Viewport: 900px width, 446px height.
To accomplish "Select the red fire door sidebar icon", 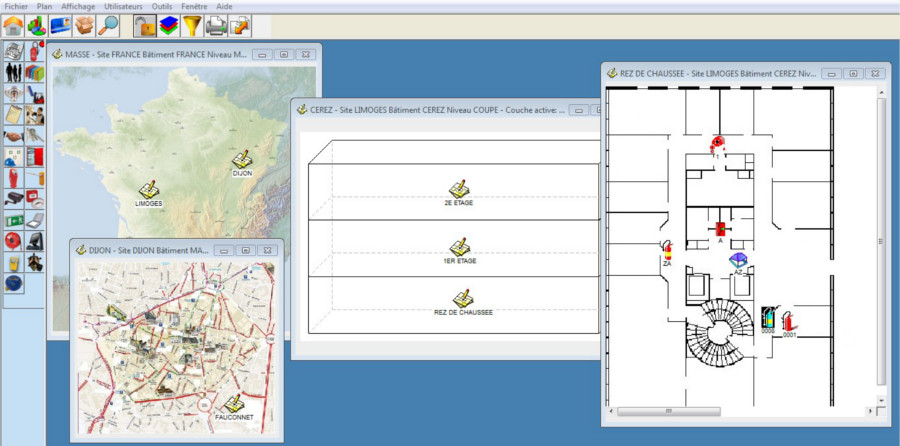I will [35, 157].
